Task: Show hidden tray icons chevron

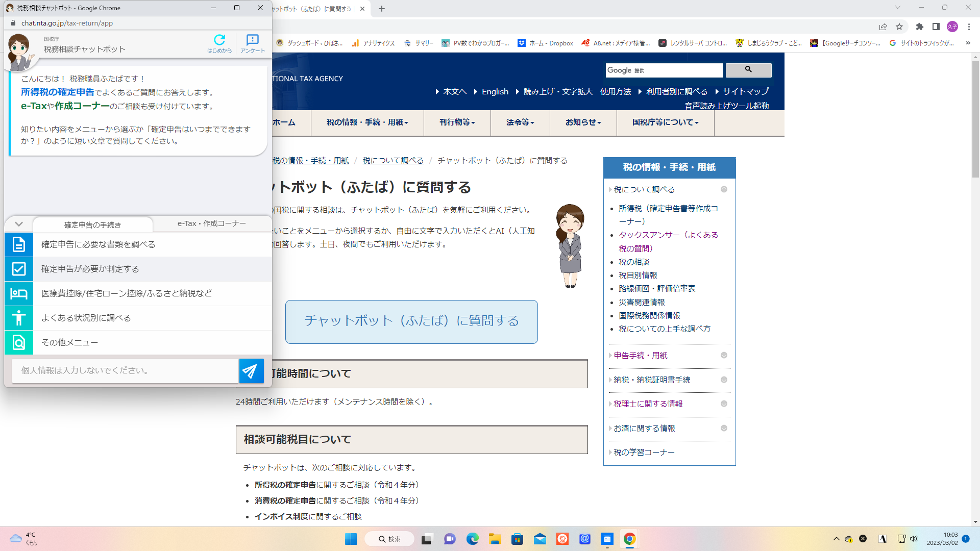Action: tap(836, 539)
